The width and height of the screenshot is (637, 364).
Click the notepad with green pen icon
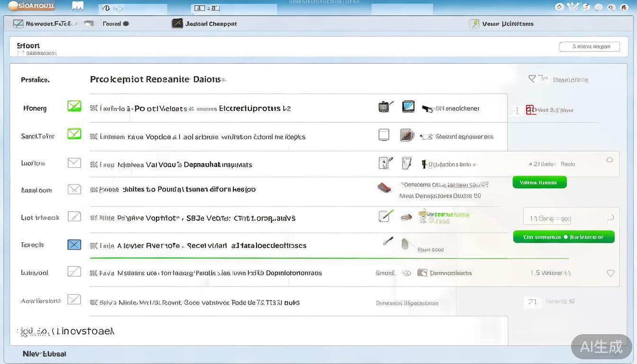pyautogui.click(x=386, y=216)
